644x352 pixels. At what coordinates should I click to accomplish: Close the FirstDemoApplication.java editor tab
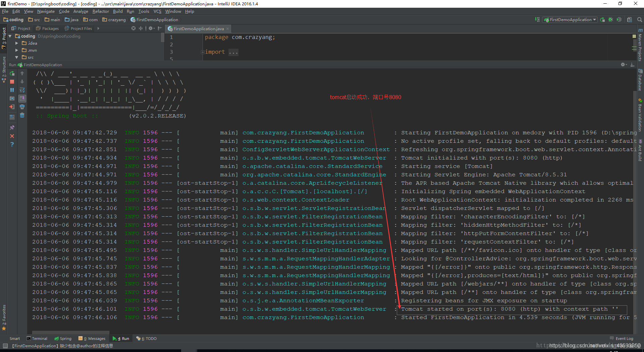228,29
